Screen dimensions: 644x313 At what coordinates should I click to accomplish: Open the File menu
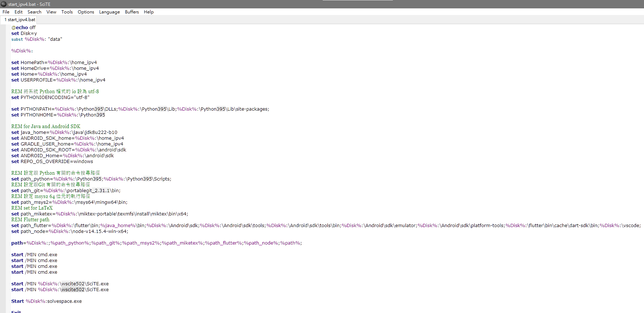click(x=6, y=12)
